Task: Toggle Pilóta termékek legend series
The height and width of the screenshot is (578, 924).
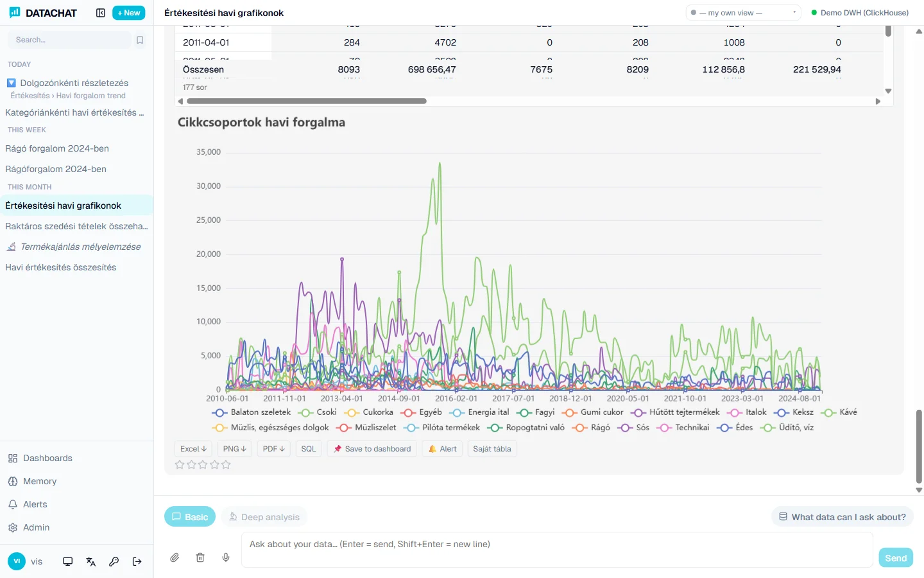Action: pyautogui.click(x=442, y=428)
